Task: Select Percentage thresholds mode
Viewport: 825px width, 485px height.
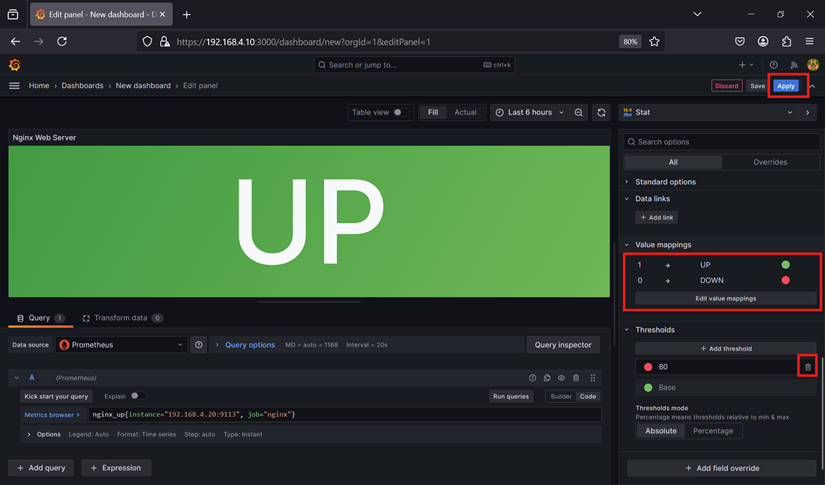Action: [713, 431]
